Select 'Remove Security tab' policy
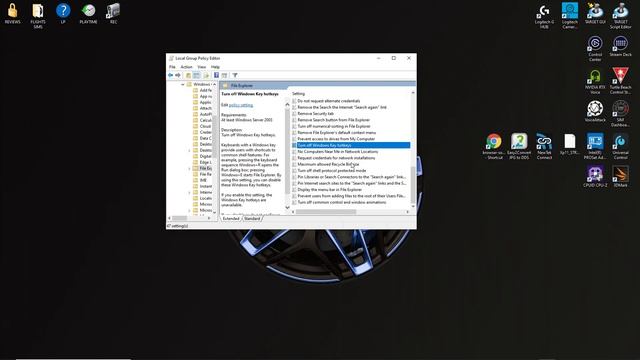The width and height of the screenshot is (640, 360). (316, 113)
